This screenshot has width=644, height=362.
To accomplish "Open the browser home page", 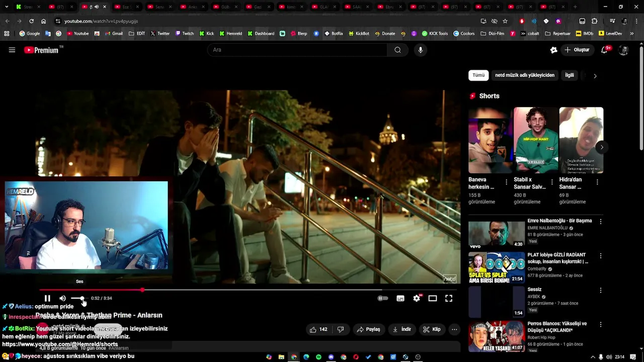I will (44, 21).
